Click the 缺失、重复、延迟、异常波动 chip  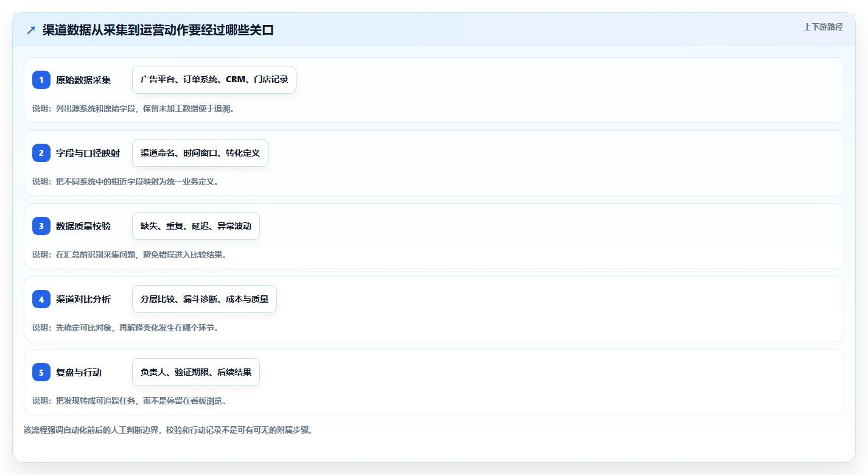click(x=196, y=226)
